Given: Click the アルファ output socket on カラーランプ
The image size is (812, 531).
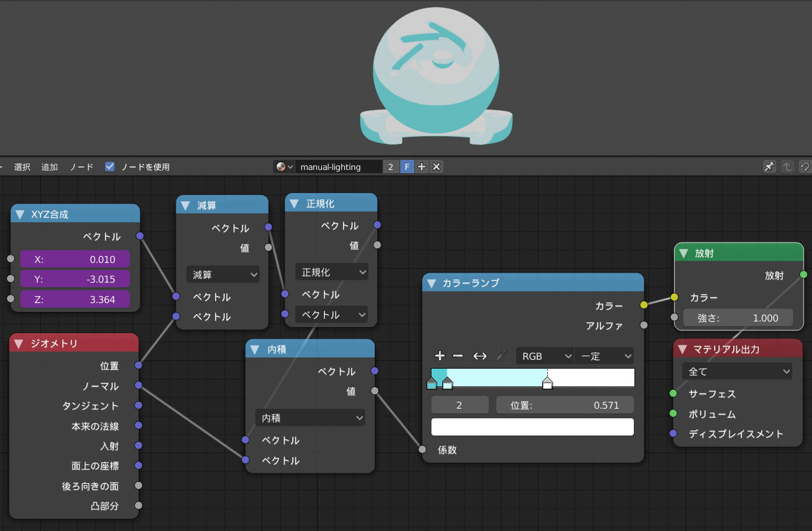Looking at the screenshot, I should (x=644, y=325).
